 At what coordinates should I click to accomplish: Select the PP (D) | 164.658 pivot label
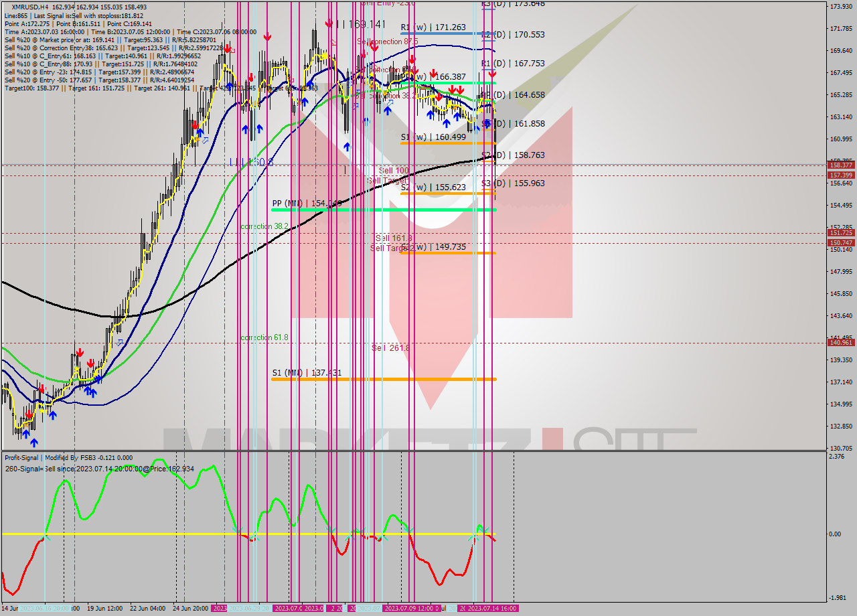click(513, 95)
